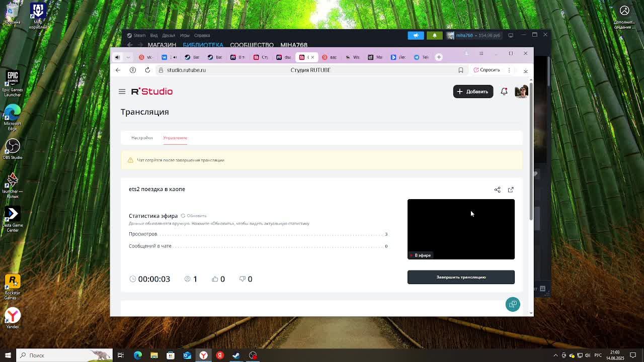The image size is (644, 362).
Task: Expand the tab list dropdown arrow
Action: (128, 57)
